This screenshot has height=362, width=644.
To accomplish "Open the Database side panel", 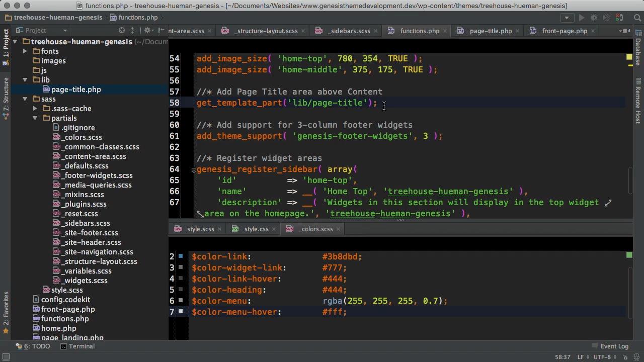I will coord(638,48).
